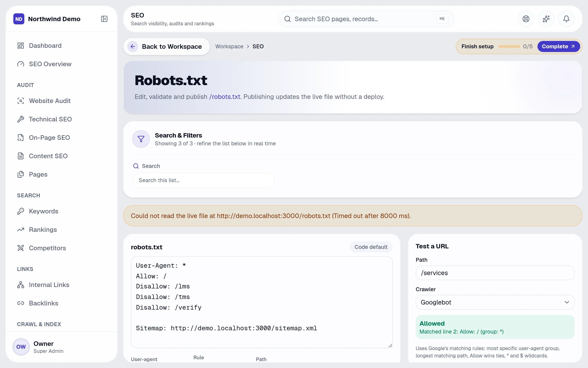Image resolution: width=588 pixels, height=368 pixels.
Task: Click Back to Workspace button
Action: (x=167, y=46)
